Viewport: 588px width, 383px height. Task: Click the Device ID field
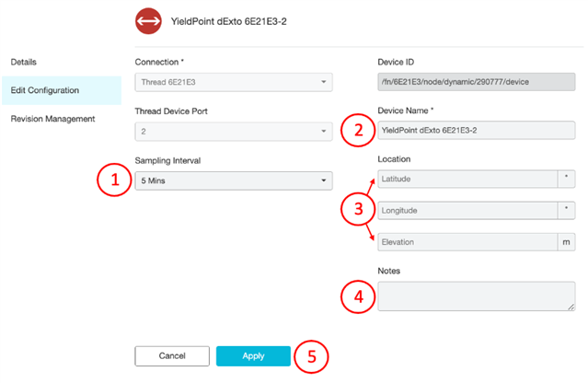click(x=477, y=82)
